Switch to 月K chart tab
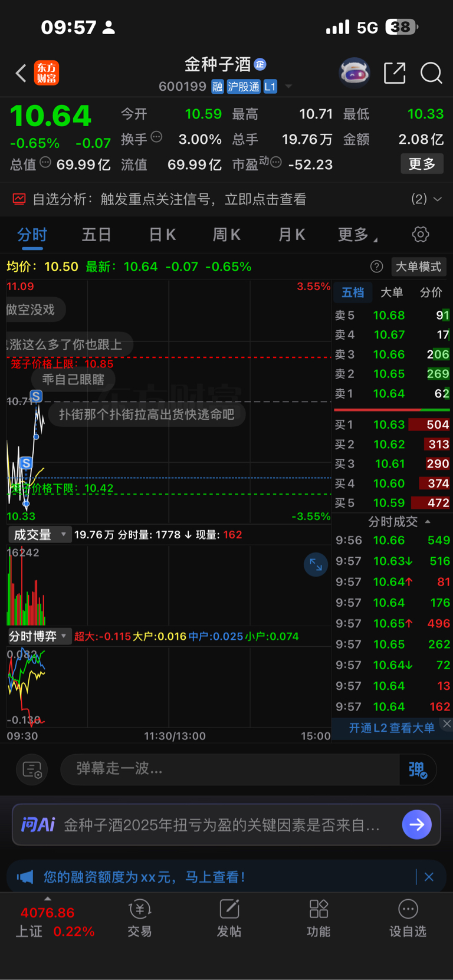Viewport: 453px width, 980px height. click(291, 235)
